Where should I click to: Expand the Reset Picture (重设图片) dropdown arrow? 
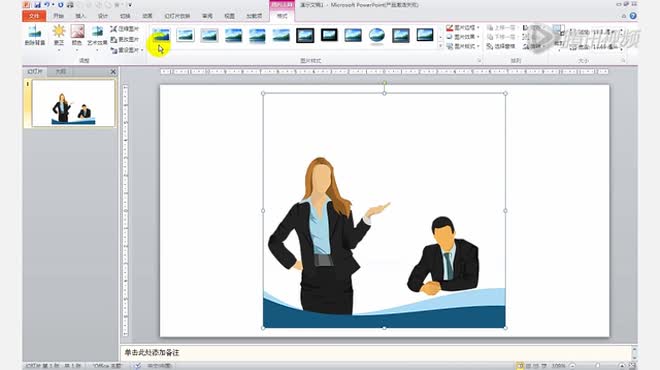tap(142, 50)
